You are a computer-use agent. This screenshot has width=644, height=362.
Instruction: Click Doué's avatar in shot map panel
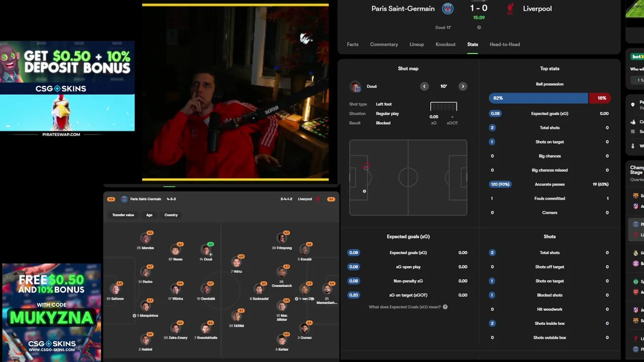point(356,87)
